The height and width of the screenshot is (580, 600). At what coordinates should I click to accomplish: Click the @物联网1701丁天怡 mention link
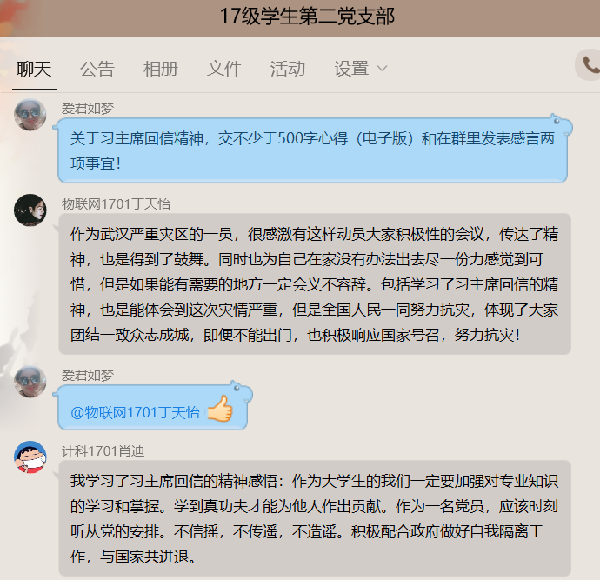[x=135, y=412]
